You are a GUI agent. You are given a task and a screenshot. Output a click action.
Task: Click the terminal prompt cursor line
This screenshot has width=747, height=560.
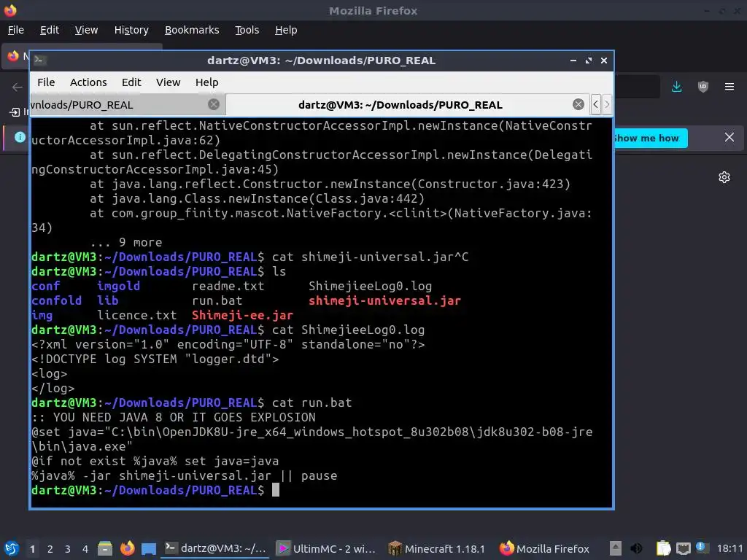pos(275,490)
